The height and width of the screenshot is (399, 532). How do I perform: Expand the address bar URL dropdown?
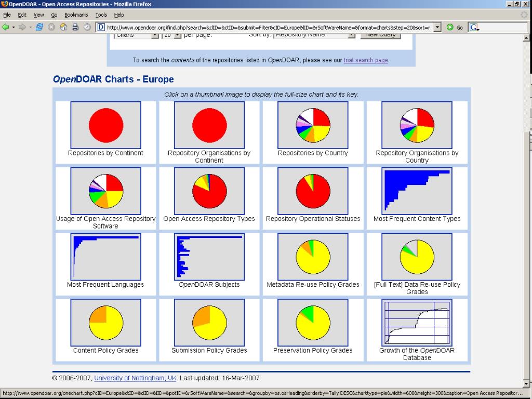[x=437, y=28]
